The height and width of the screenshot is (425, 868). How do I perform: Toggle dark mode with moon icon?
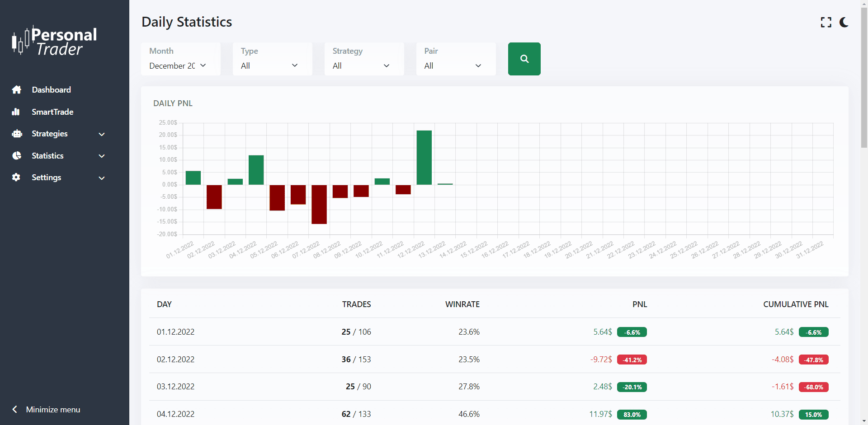click(844, 22)
